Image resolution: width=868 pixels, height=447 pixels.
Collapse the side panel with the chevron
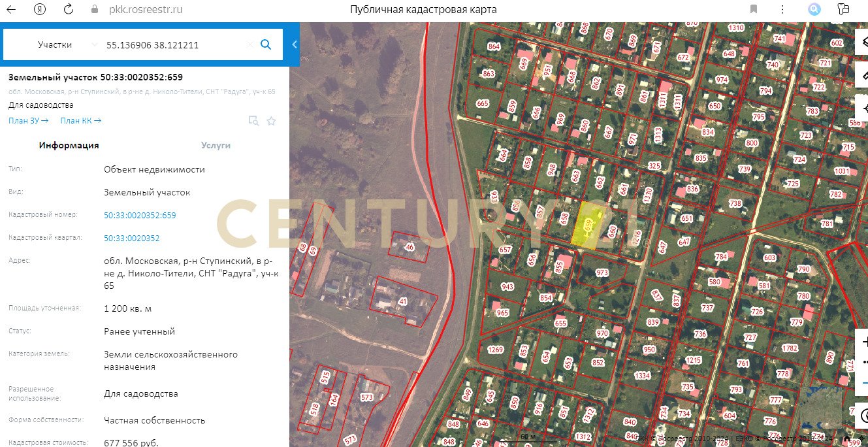click(x=295, y=44)
